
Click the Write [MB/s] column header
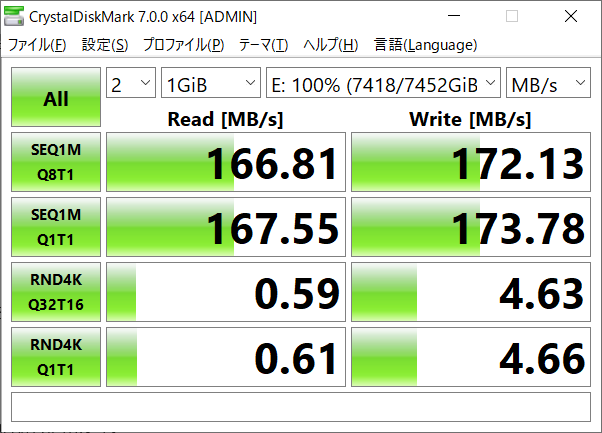(x=470, y=119)
